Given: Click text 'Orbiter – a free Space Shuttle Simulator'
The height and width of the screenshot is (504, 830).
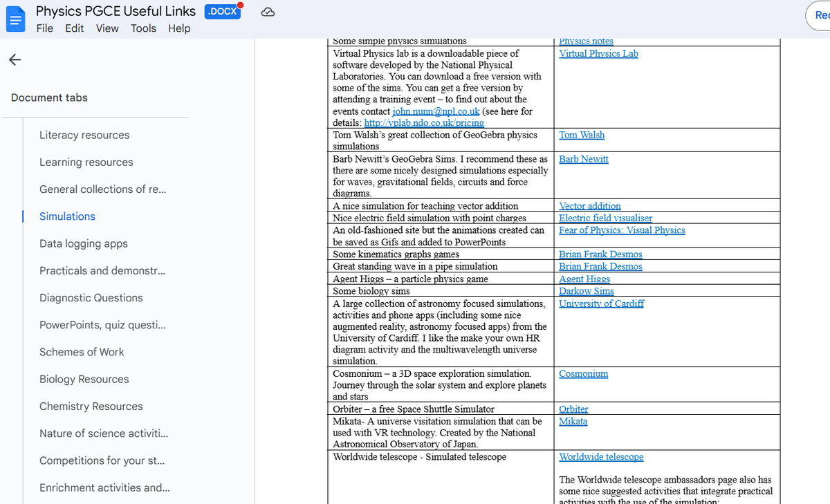Looking at the screenshot, I should pos(414,409).
